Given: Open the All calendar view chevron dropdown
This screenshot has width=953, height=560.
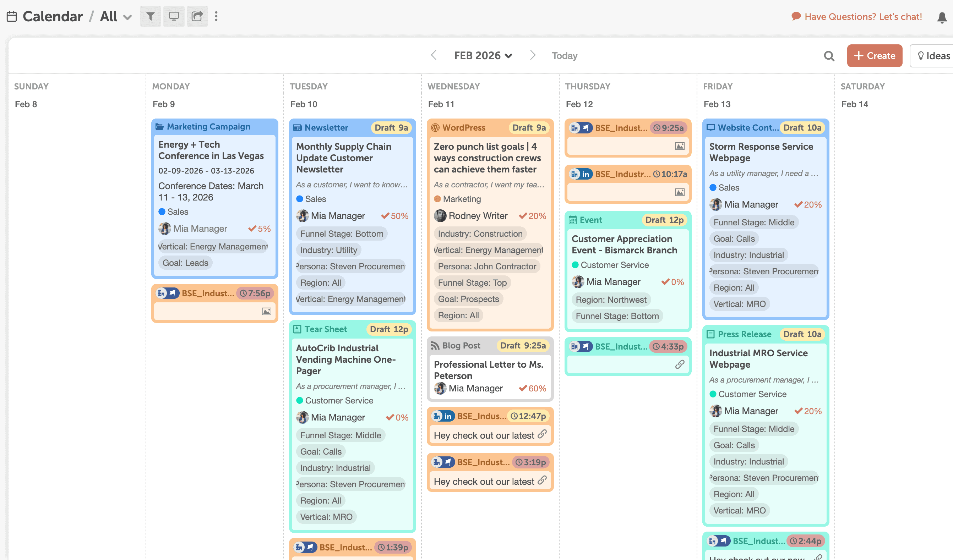Looking at the screenshot, I should tap(128, 17).
